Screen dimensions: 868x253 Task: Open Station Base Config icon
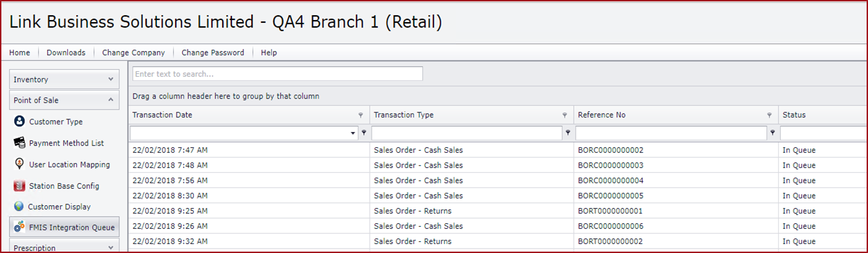click(x=19, y=186)
